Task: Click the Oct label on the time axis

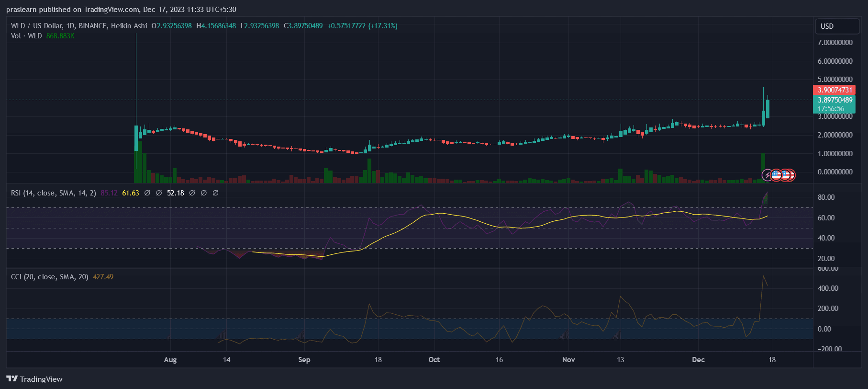Action: (434, 360)
